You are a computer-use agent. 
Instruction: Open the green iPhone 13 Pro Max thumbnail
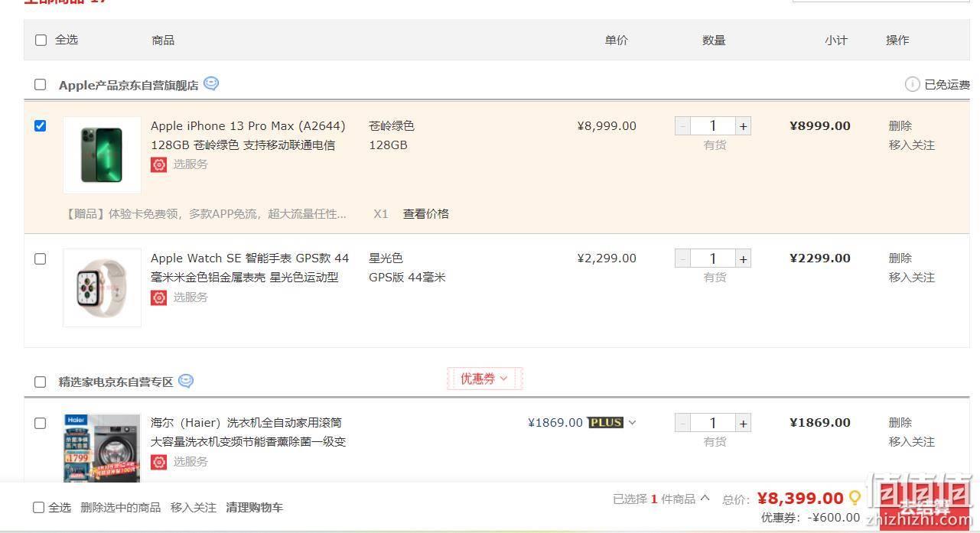tap(102, 155)
